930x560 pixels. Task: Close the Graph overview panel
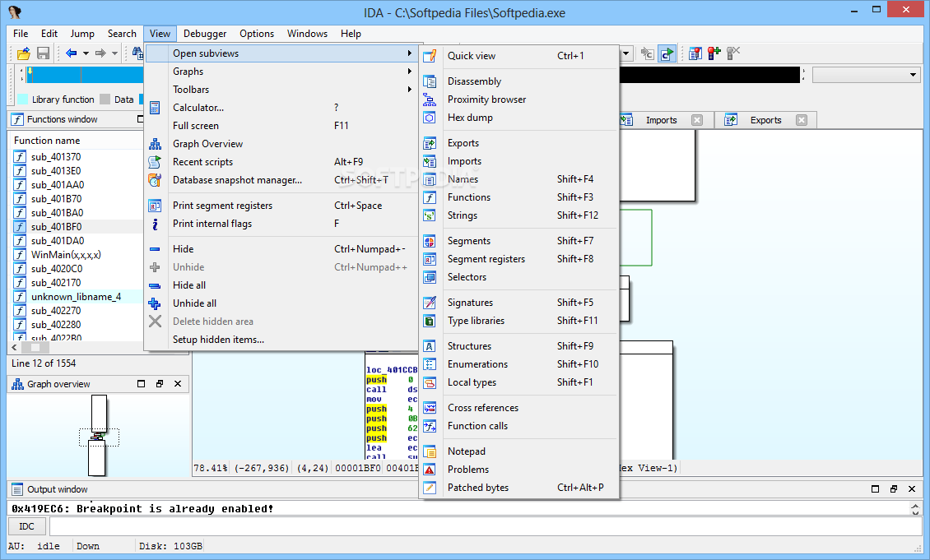click(x=178, y=384)
